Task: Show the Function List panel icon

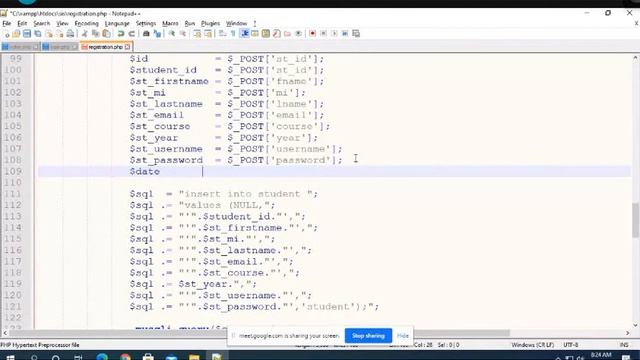Action: (276, 33)
